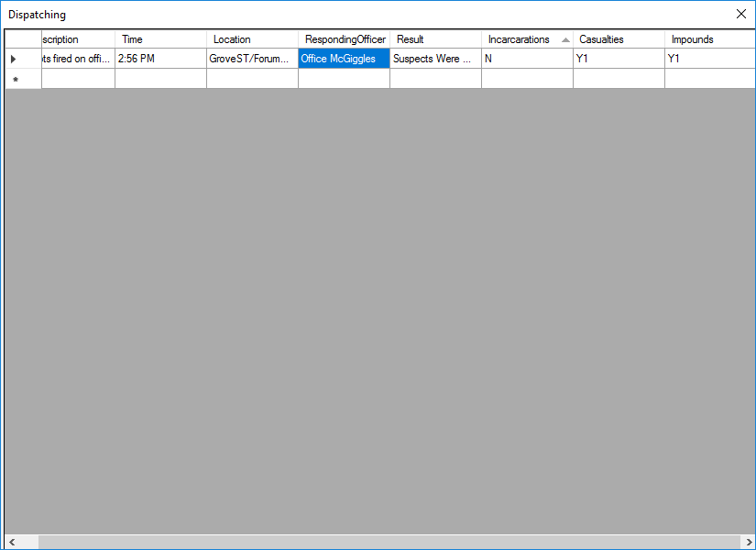Select the 'Office McGiggles' cell
This screenshot has width=756, height=550.
(344, 59)
